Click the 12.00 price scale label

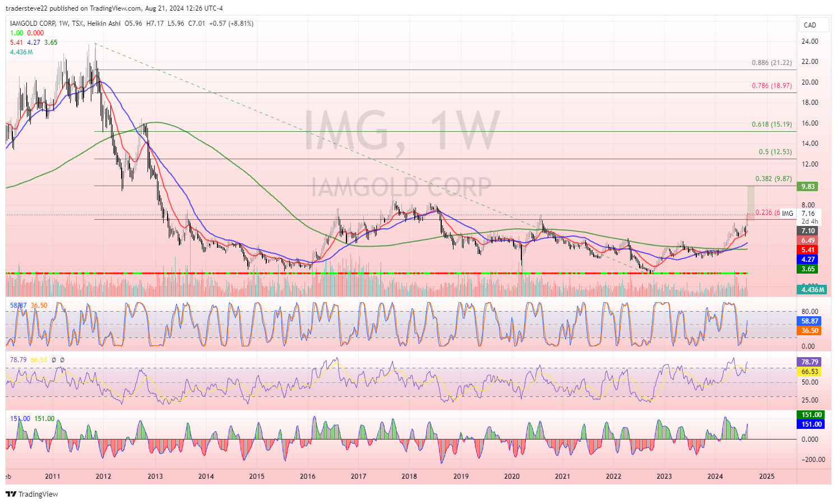[810, 164]
